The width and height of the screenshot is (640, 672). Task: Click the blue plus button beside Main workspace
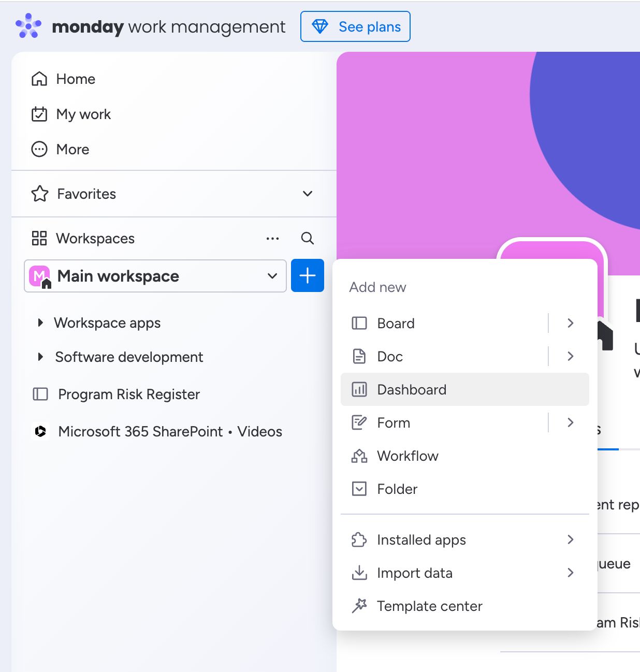308,275
